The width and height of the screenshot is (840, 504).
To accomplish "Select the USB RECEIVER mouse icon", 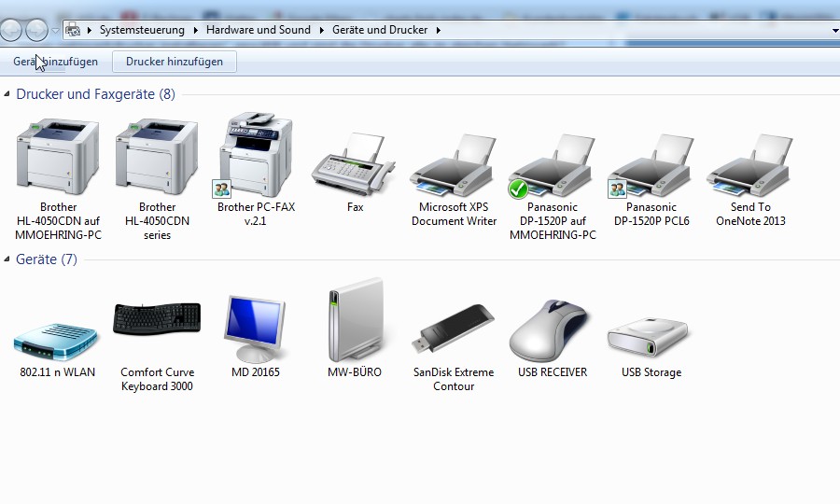I will (x=549, y=331).
